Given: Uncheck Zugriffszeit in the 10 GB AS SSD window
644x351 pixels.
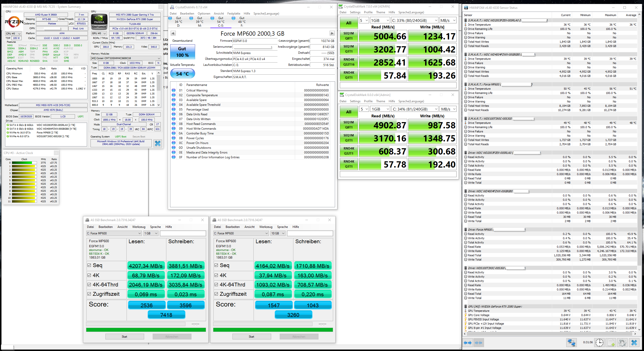Looking at the screenshot, I should 216,294.
